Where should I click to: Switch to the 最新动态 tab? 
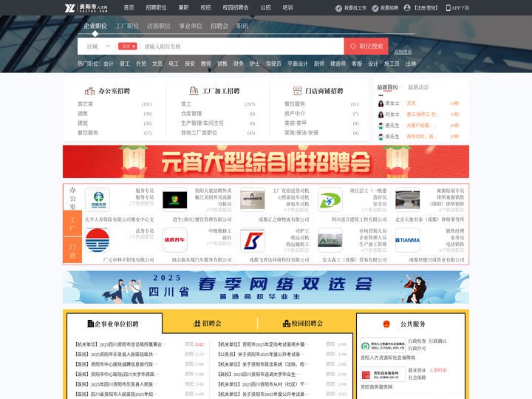pos(418,87)
